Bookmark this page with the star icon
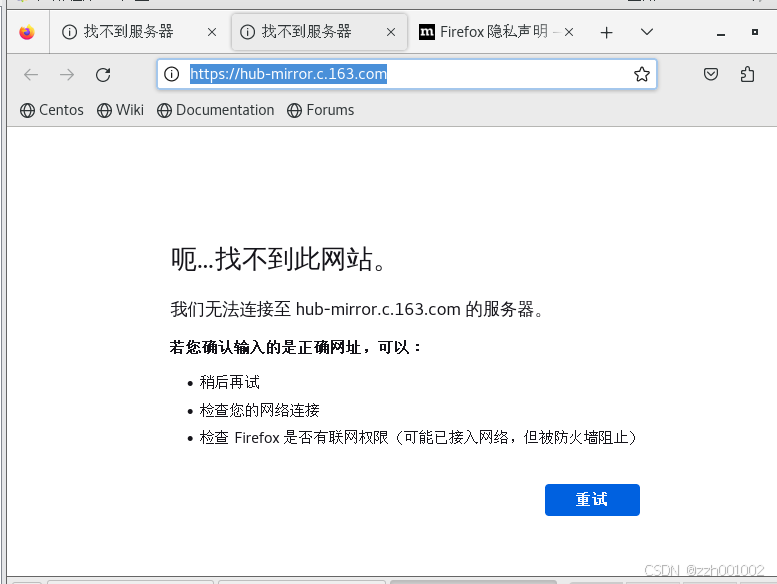Image resolution: width=777 pixels, height=584 pixels. click(642, 74)
